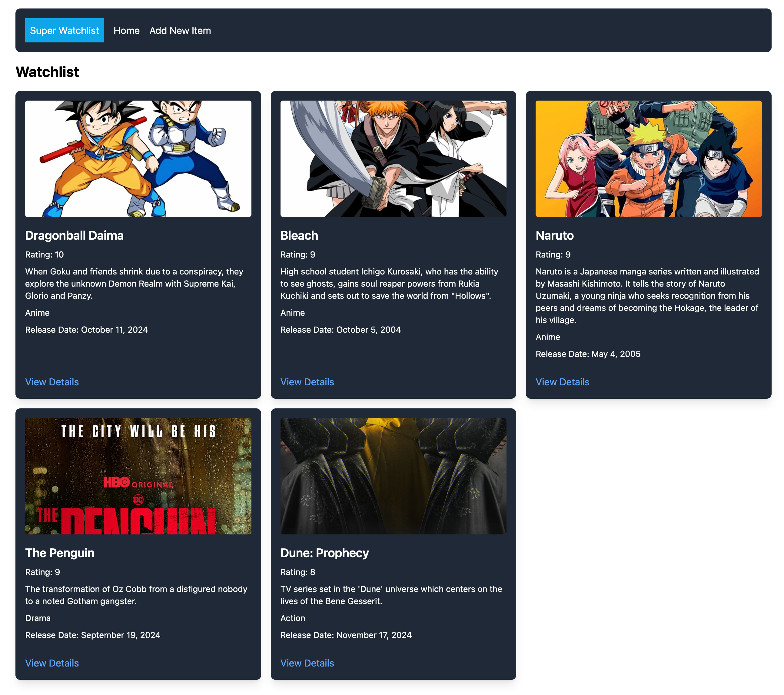This screenshot has width=784, height=695.
Task: Click the Super Watchlist brand button
Action: pos(65,30)
